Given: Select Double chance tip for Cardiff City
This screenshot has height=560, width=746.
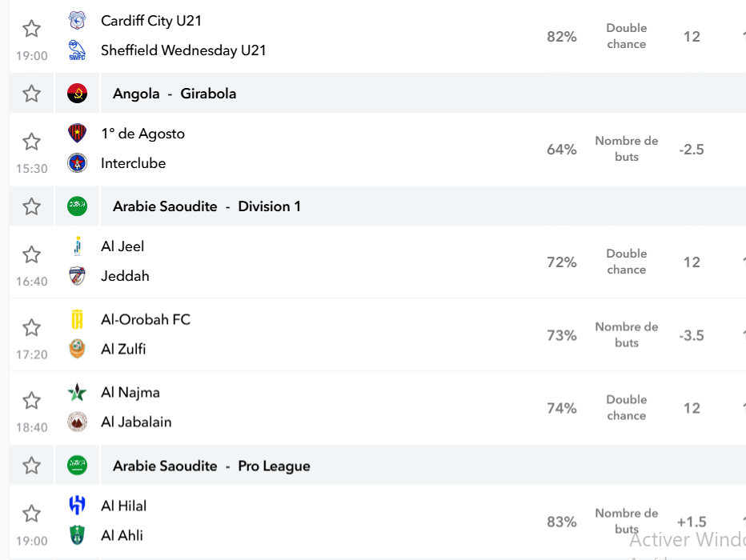Looking at the screenshot, I should point(626,36).
